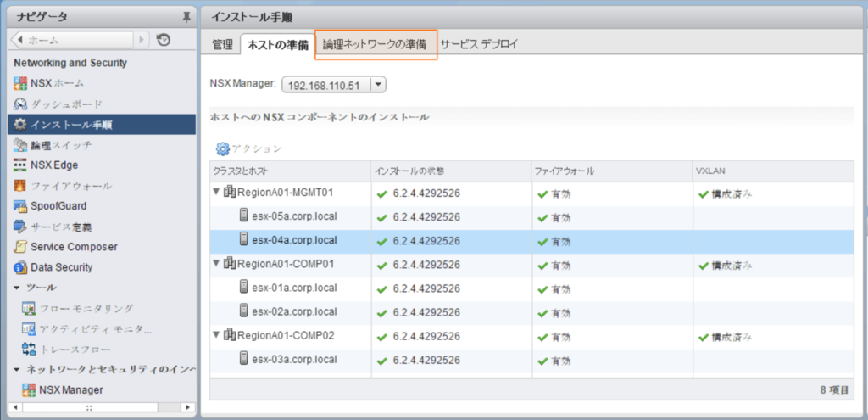Select the esx-05a.corp.local host name
Viewport: 868px width, 420px height.
pyautogui.click(x=294, y=216)
